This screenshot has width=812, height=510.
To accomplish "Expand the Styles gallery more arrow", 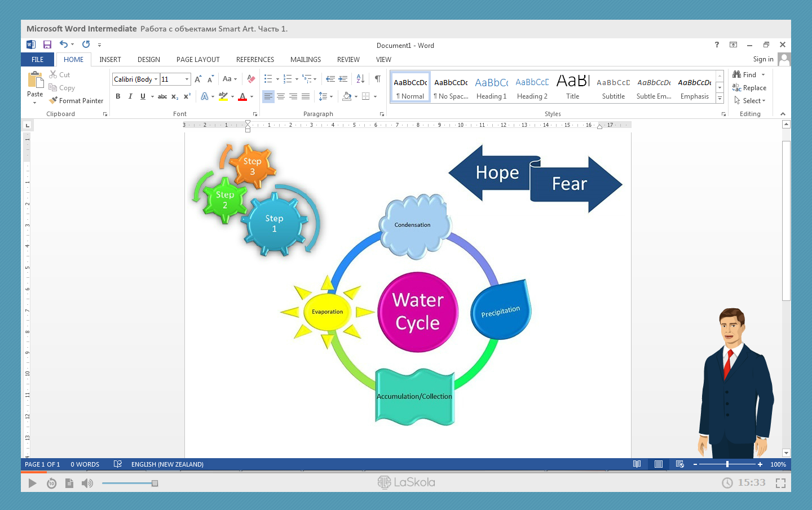I will coord(720,98).
